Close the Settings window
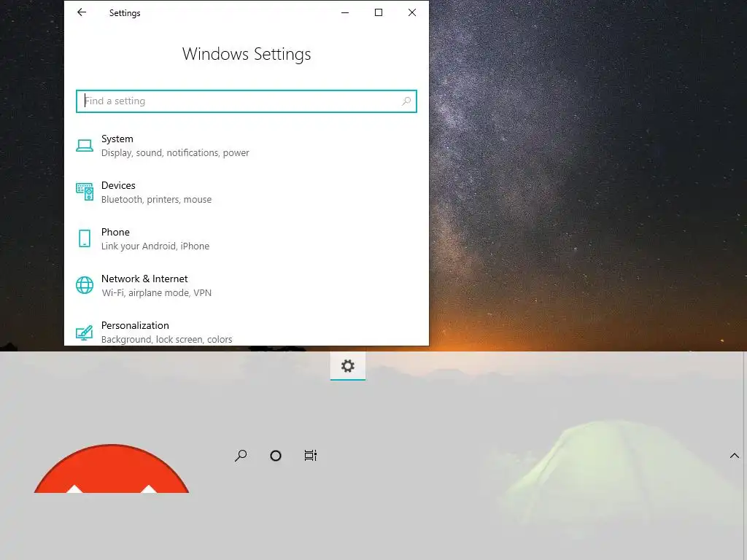Screen dimensions: 747x560 (412, 12)
